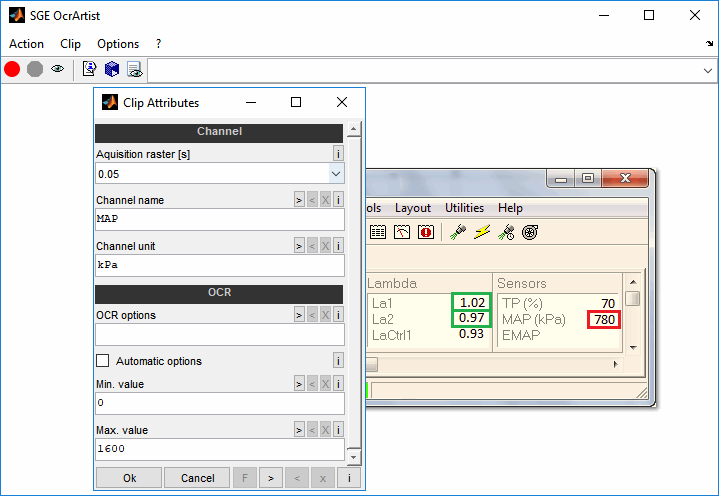Click the yellow lightning bolt icon
This screenshot has width=719, height=496.
(482, 232)
